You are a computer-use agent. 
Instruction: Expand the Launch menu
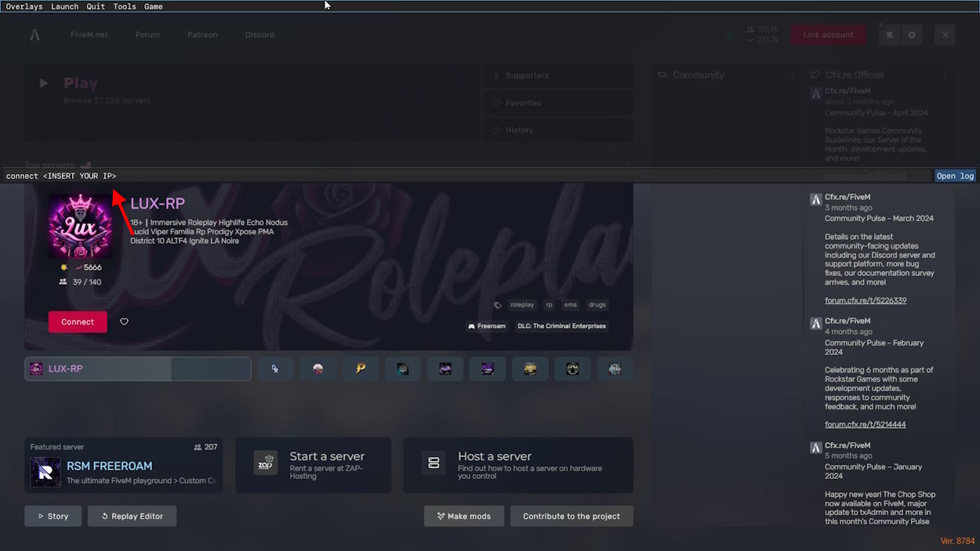(64, 6)
